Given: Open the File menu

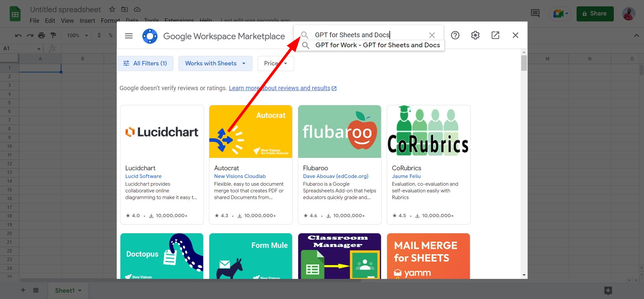Looking at the screenshot, I should [x=34, y=21].
